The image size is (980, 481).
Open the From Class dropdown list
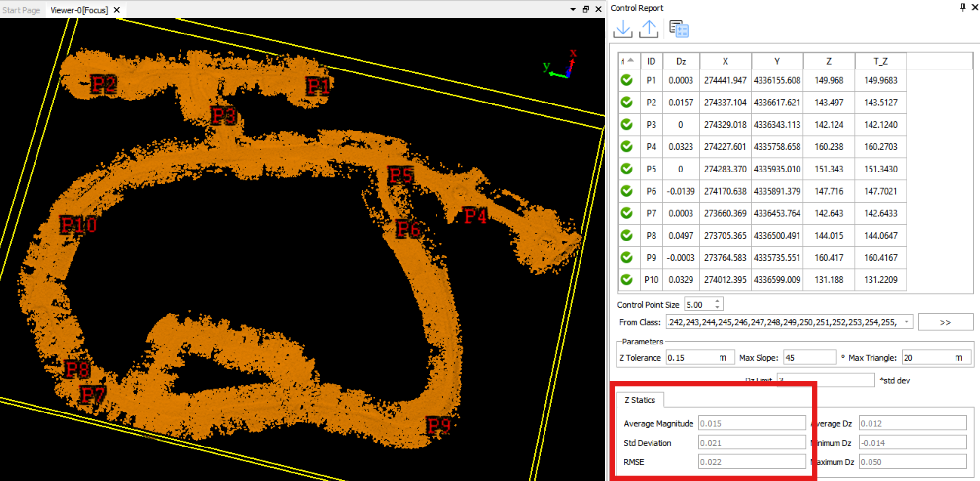pyautogui.click(x=907, y=322)
